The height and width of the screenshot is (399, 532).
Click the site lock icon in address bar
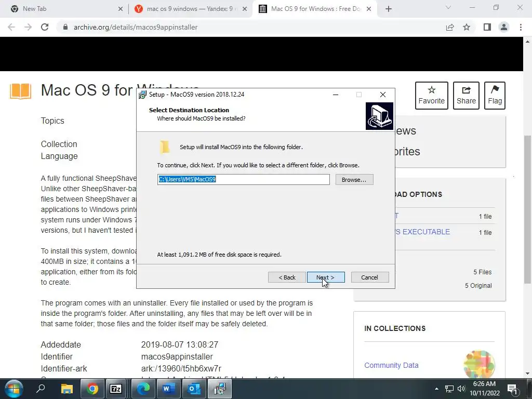pyautogui.click(x=65, y=27)
